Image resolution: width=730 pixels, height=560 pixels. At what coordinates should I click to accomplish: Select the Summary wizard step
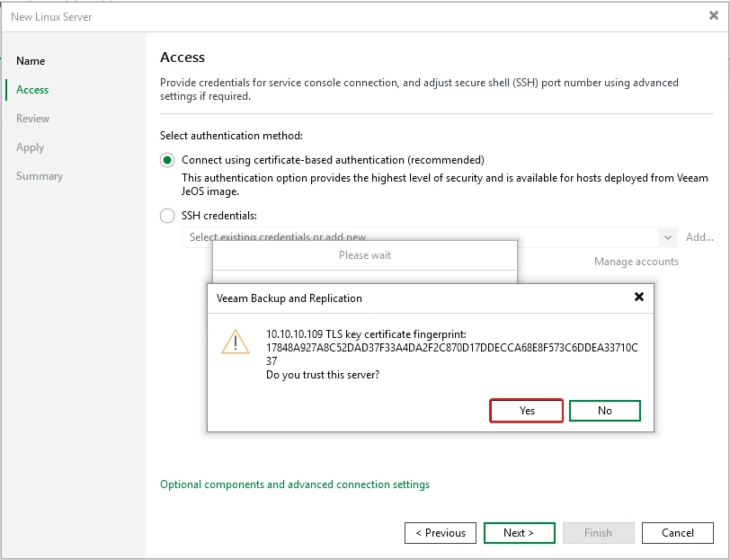(x=40, y=176)
